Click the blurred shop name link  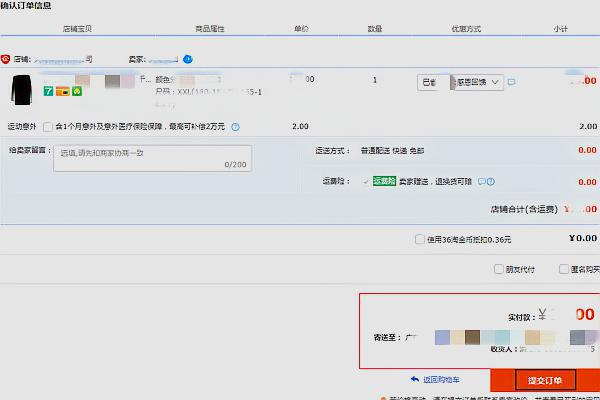pos(63,60)
